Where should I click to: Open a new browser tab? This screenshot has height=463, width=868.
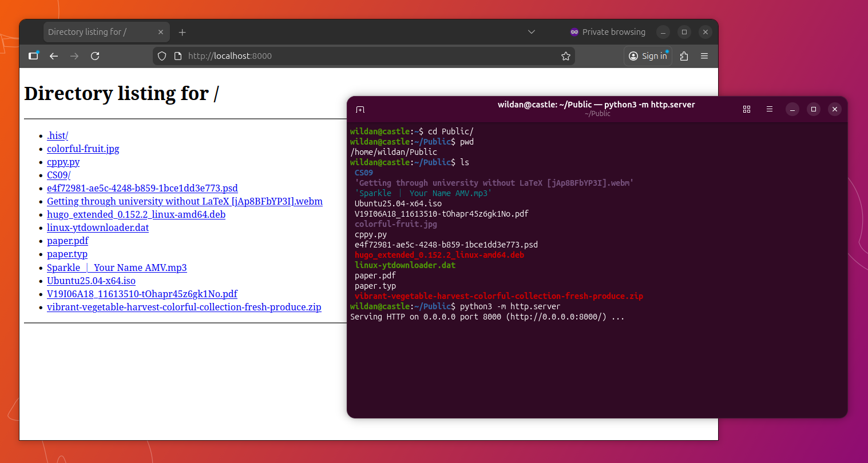point(182,32)
